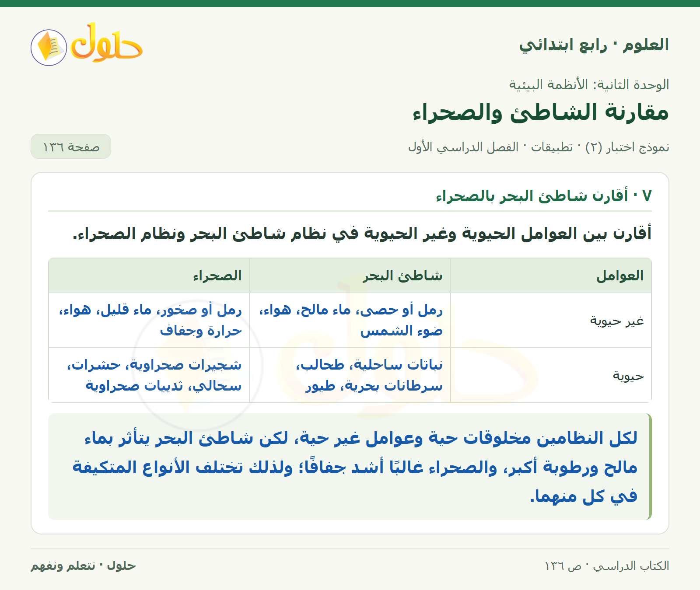Screen dimensions: 700x590
Task: Click the title مقارنة الشاطئ والصحراء
Action: pos(541,113)
